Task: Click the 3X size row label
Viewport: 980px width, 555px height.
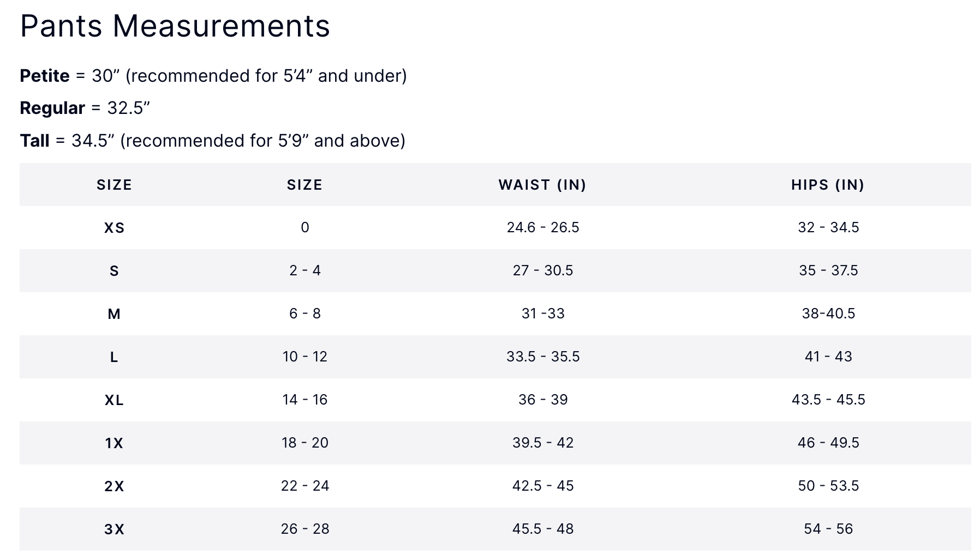Action: (x=114, y=529)
